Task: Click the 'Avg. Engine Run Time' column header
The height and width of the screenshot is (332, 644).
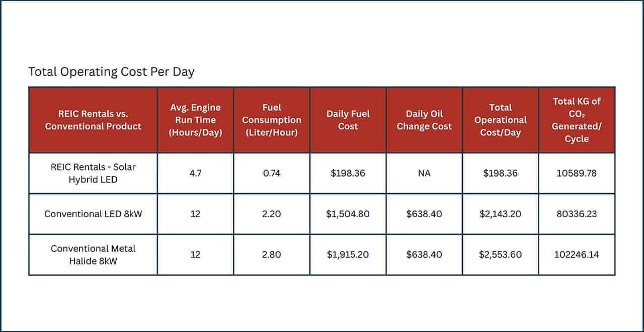Action: (195, 120)
